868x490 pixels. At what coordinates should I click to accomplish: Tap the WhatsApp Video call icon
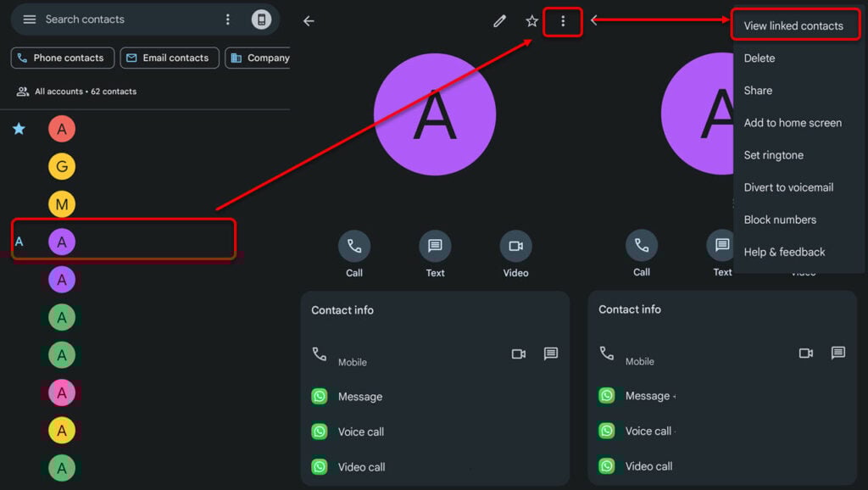tap(318, 466)
